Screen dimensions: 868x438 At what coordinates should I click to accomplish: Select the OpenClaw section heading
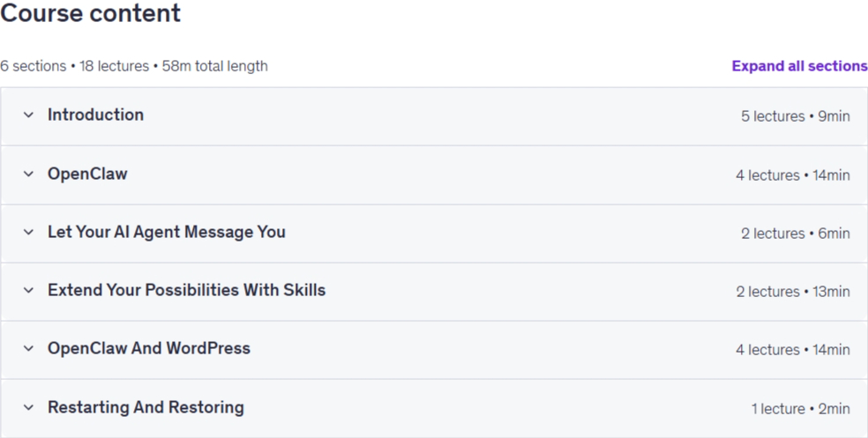coord(87,174)
